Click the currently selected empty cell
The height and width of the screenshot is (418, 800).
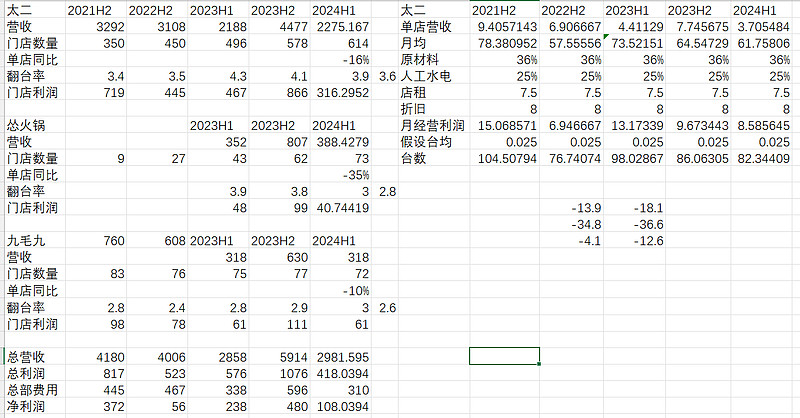(505, 356)
